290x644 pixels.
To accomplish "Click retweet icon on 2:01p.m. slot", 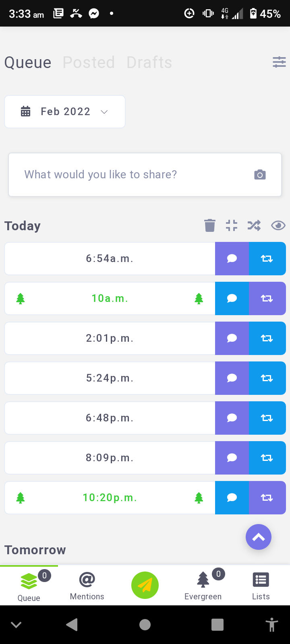I will [x=267, y=338].
